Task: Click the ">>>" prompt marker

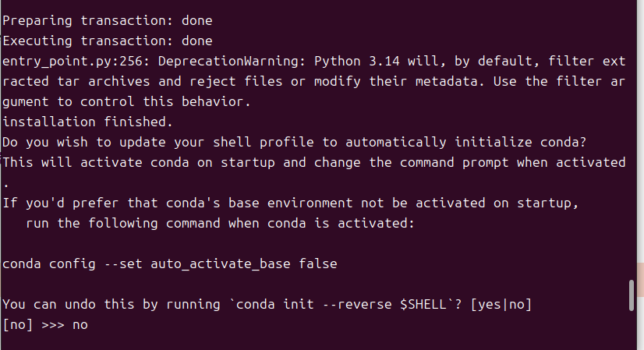Action: [53, 325]
